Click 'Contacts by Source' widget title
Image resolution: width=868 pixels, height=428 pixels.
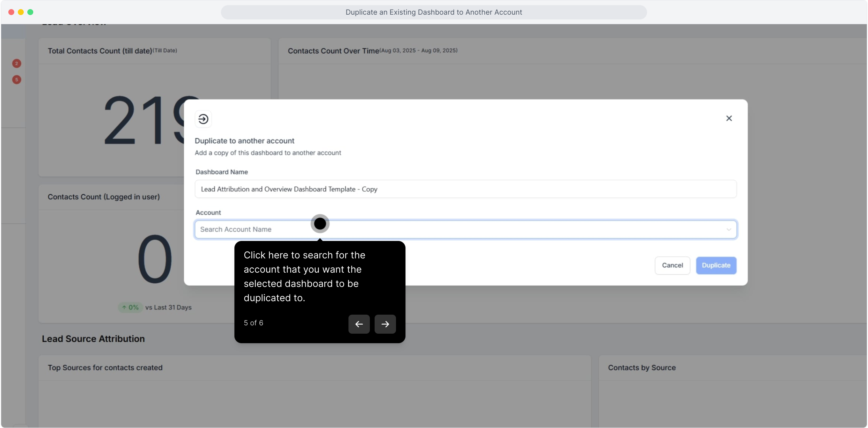(642, 368)
